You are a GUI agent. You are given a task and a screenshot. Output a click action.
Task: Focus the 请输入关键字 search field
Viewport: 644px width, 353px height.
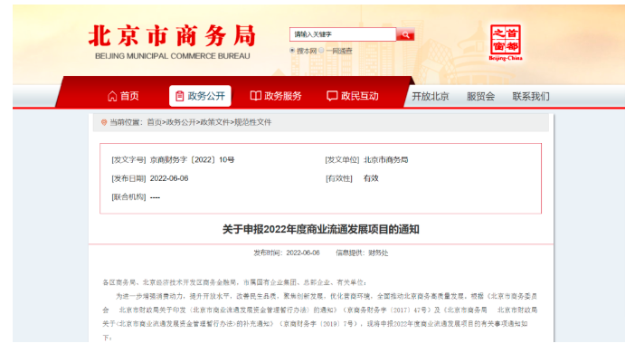(x=343, y=34)
